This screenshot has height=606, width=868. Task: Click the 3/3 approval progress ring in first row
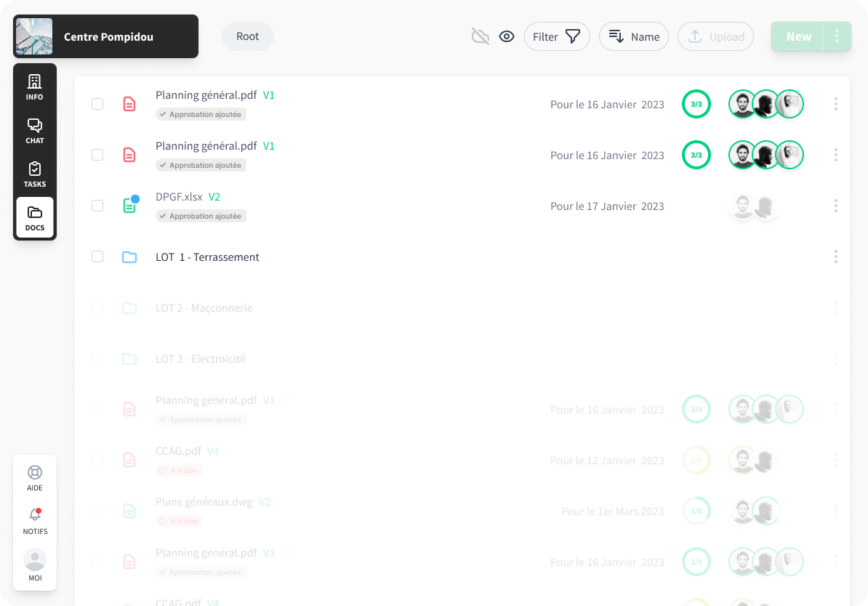coord(696,104)
